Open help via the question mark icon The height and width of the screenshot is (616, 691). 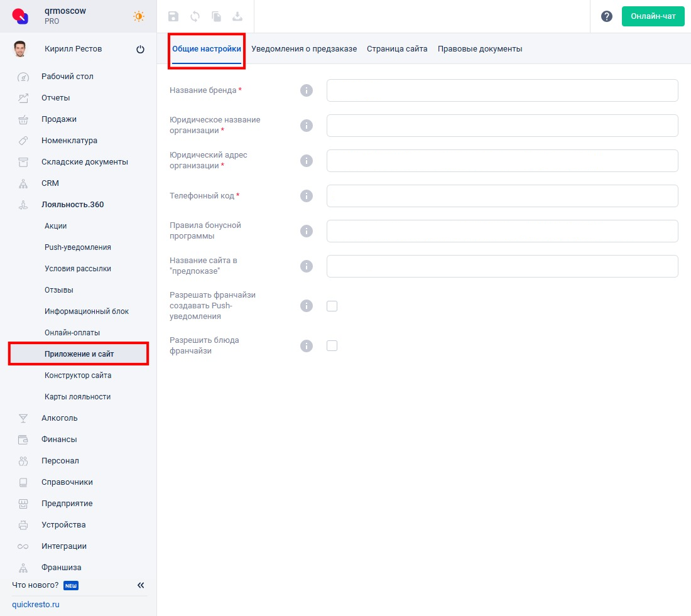pos(606,16)
